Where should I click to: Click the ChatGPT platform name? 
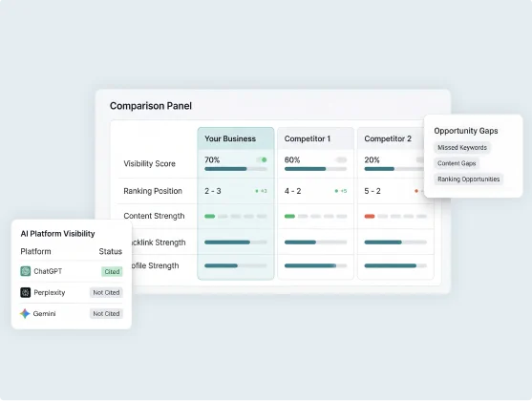pyautogui.click(x=48, y=271)
